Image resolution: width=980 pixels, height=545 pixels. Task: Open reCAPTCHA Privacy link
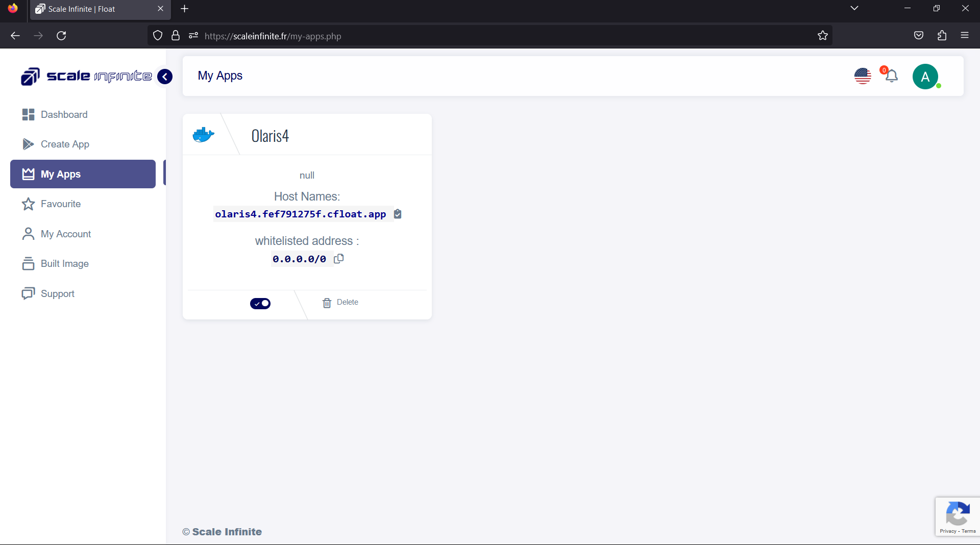[948, 531]
